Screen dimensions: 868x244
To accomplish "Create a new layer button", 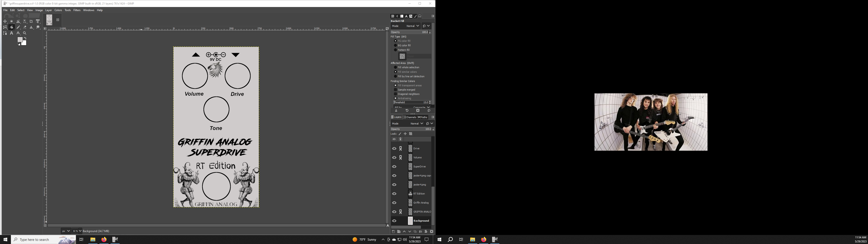I will [393, 232].
